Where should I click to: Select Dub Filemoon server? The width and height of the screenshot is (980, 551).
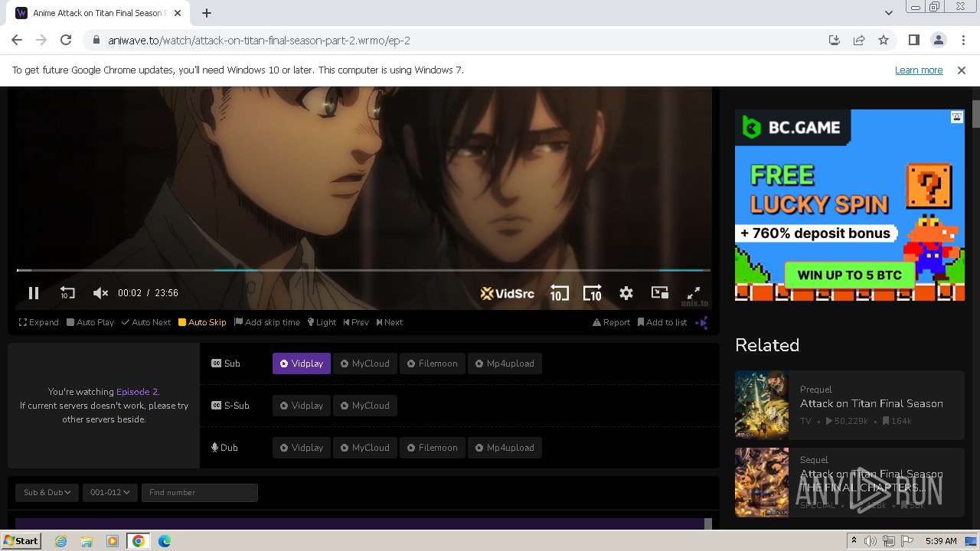coord(433,448)
